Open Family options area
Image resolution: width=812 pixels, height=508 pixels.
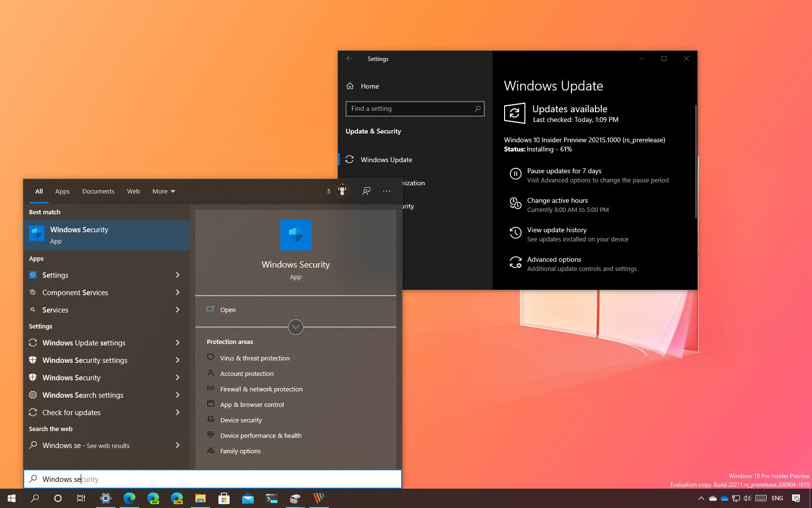tap(240, 451)
